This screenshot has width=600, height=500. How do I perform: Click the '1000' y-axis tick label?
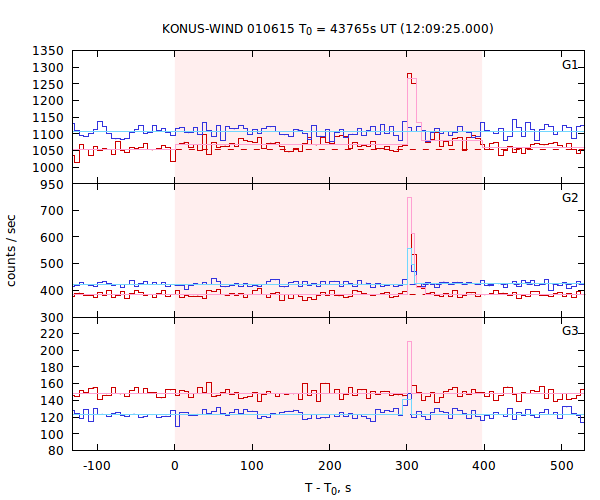click(x=48, y=168)
